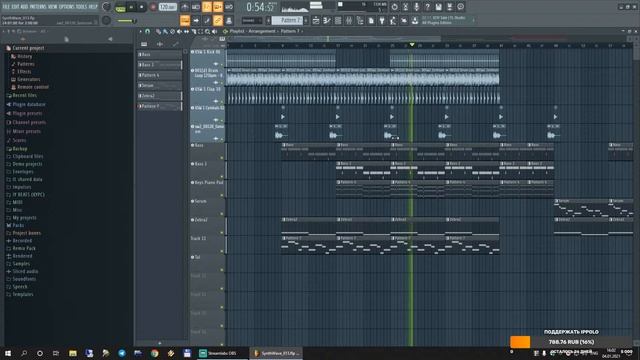Open the ADD menu
The height and width of the screenshot is (360, 640).
click(24, 7)
